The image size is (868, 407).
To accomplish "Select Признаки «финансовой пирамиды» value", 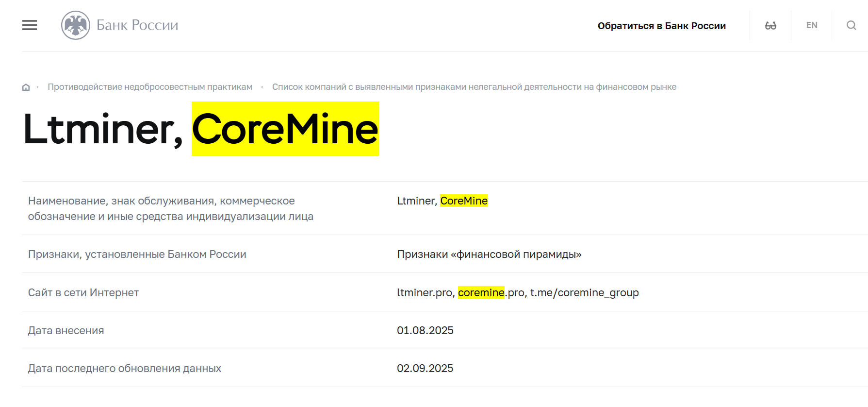I will coord(489,254).
